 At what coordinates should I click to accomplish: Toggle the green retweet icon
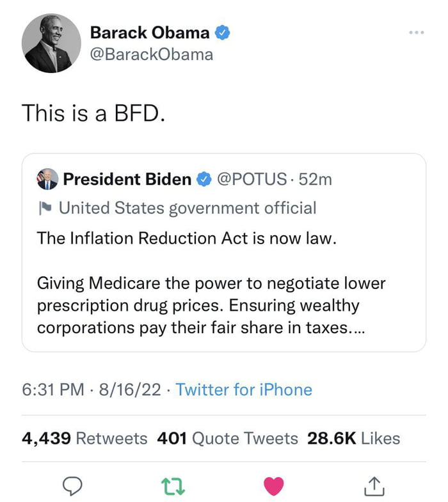[x=173, y=487]
